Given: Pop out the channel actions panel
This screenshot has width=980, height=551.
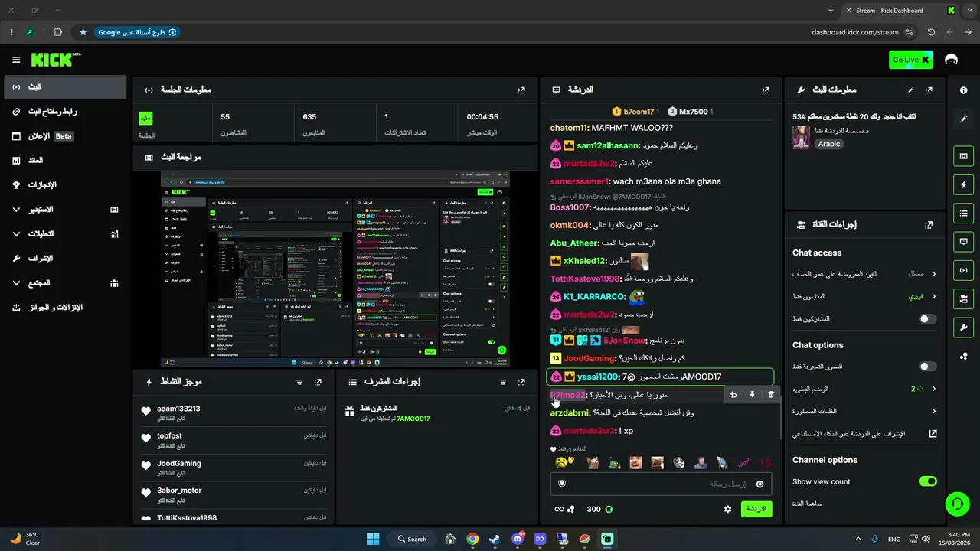Looking at the screenshot, I should (929, 225).
